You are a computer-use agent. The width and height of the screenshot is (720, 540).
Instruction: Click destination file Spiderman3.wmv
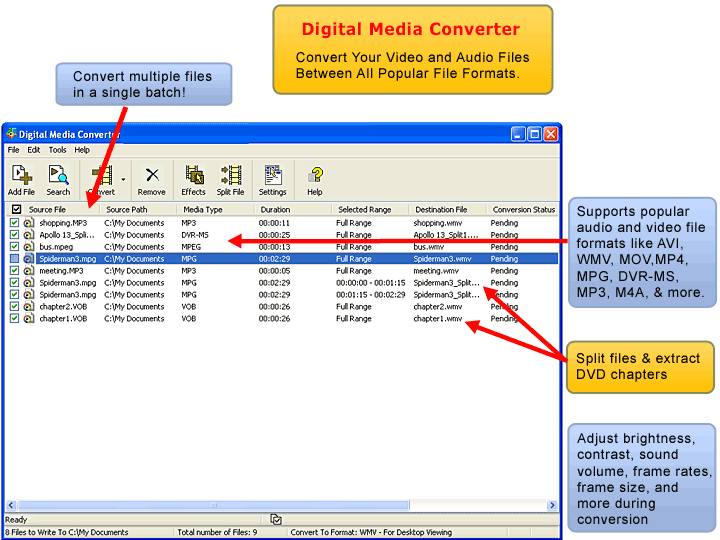[443, 259]
